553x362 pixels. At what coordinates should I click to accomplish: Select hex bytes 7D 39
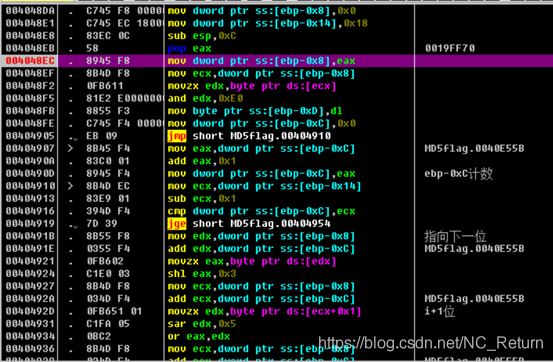coord(102,224)
